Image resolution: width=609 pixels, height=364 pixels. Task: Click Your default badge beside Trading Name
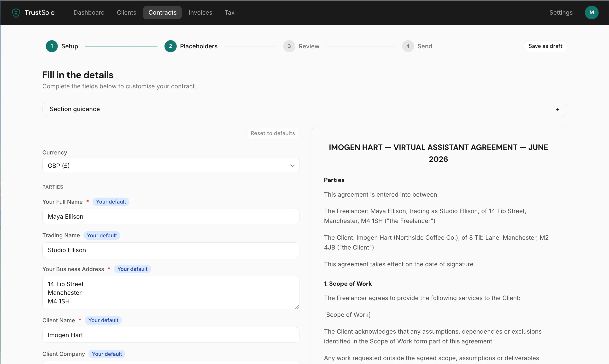pyautogui.click(x=102, y=235)
